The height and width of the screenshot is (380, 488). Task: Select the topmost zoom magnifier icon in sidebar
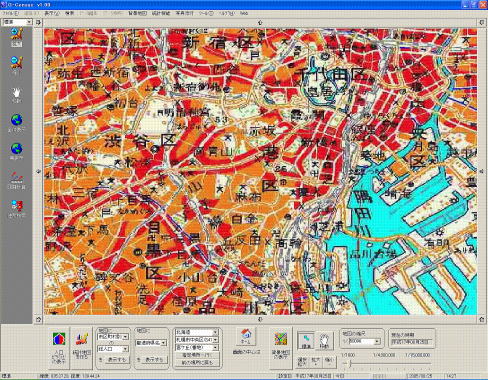[x=16, y=34]
